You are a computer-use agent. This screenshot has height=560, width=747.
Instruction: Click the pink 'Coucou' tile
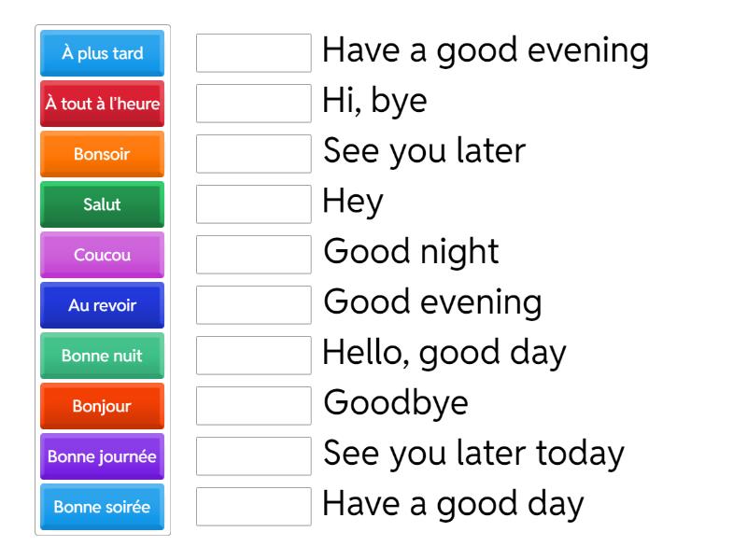102,255
